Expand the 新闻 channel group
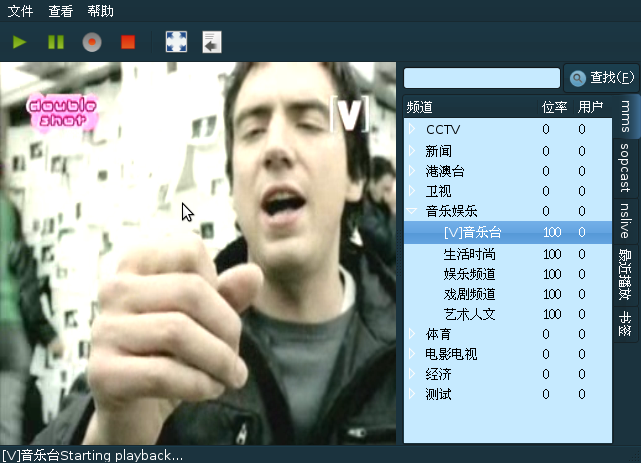 coord(412,151)
